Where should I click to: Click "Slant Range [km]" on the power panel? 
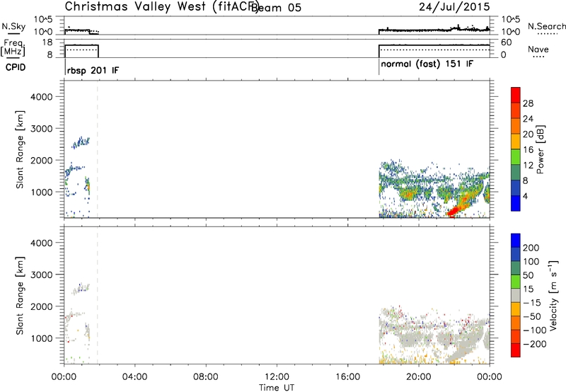tap(20, 149)
